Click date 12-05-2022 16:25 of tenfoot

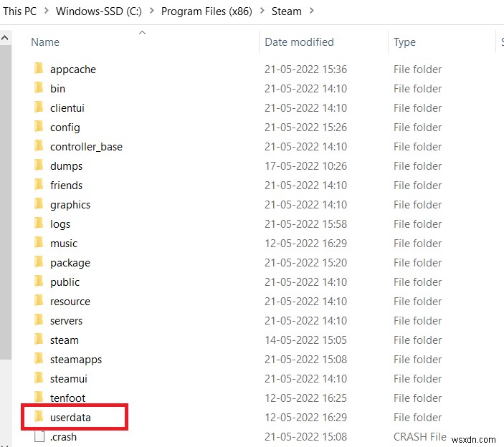click(x=305, y=398)
